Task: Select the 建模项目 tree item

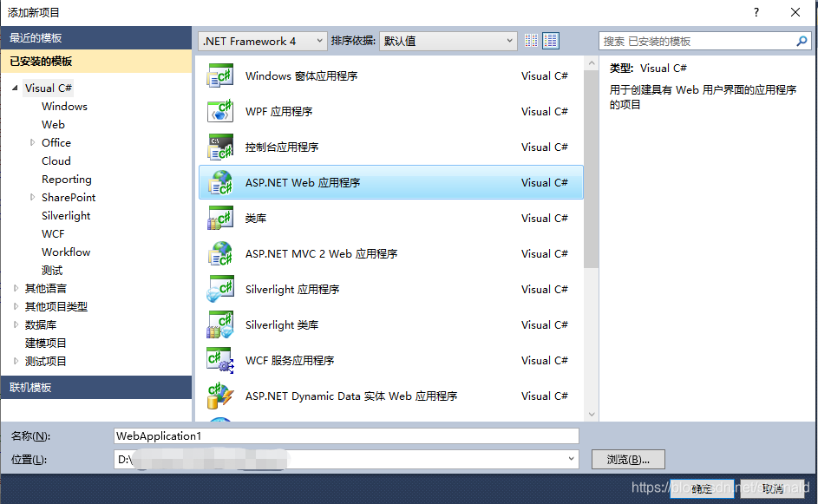Action: click(x=45, y=343)
